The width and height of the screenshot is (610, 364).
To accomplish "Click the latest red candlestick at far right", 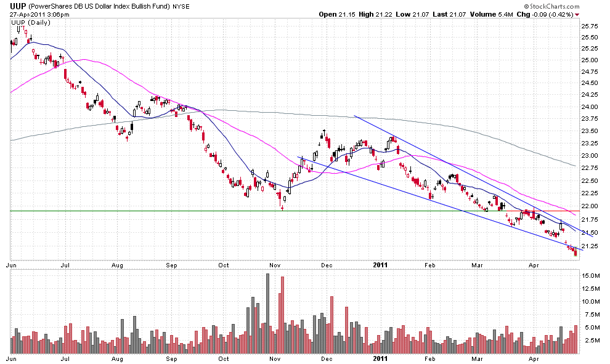I will (576, 251).
